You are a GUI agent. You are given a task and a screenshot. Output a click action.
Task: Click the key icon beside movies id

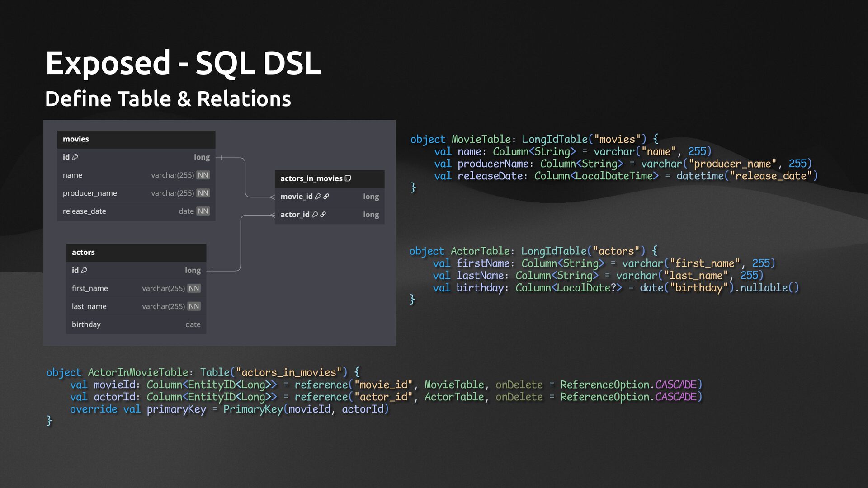(75, 157)
